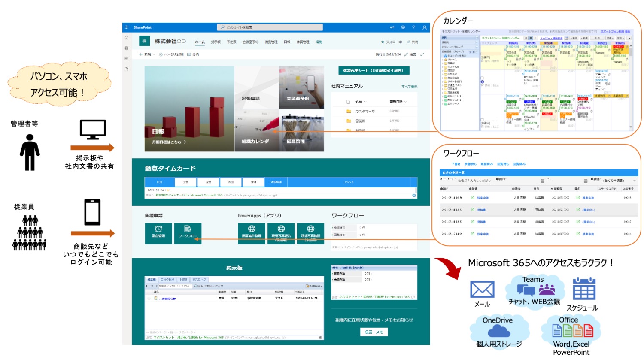Click the keyword field in bulletin board
Viewport: 644px width, 362px height.
175,286
